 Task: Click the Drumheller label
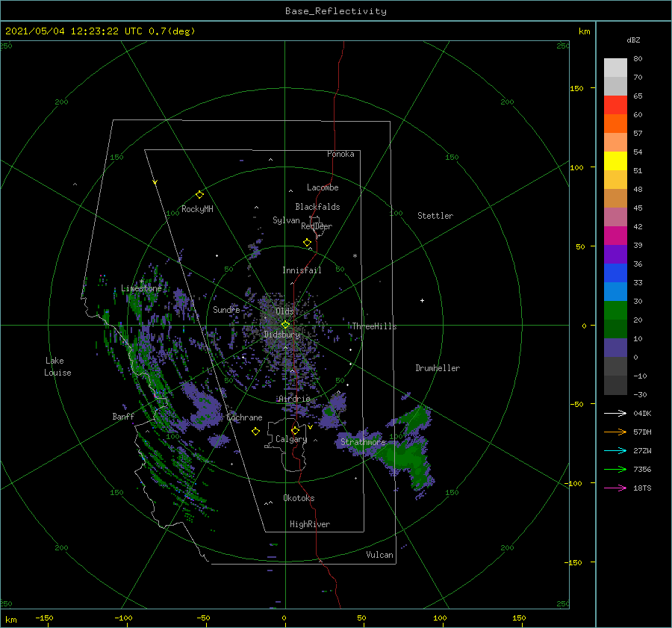(x=438, y=368)
